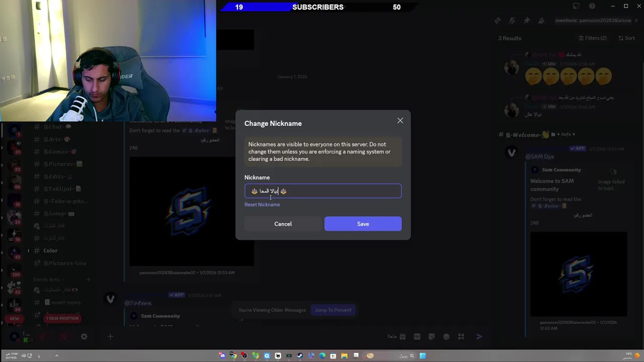Click the 1 New Mention pill
The image size is (644, 362).
point(62,318)
